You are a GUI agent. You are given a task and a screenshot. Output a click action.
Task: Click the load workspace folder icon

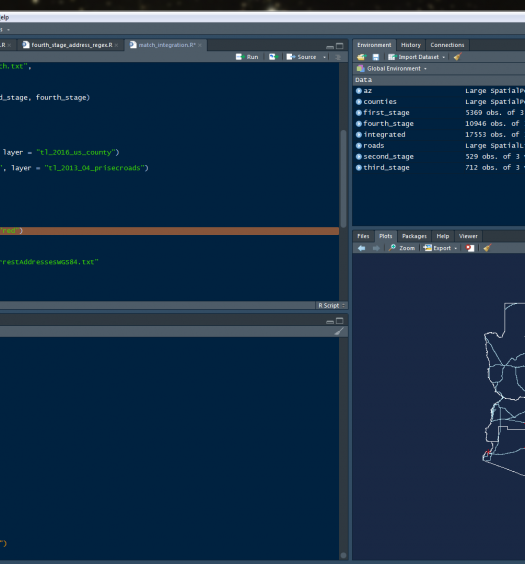pos(361,57)
